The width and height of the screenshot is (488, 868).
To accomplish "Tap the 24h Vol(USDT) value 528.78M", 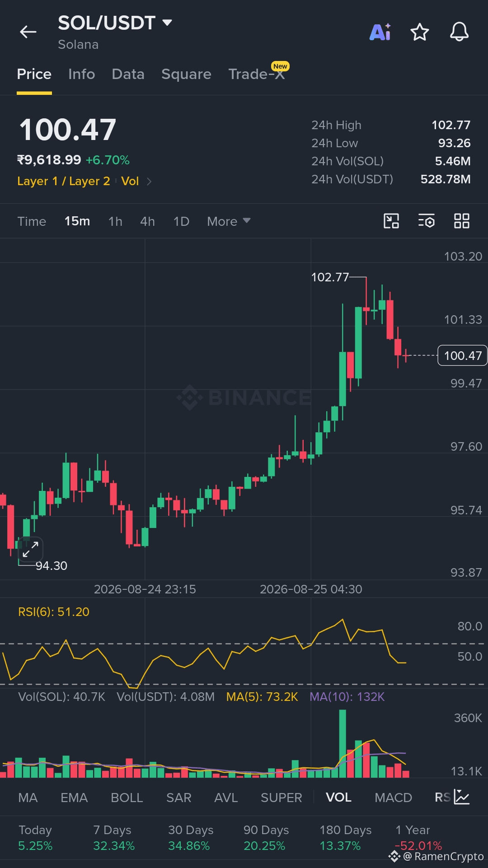I will click(x=446, y=179).
